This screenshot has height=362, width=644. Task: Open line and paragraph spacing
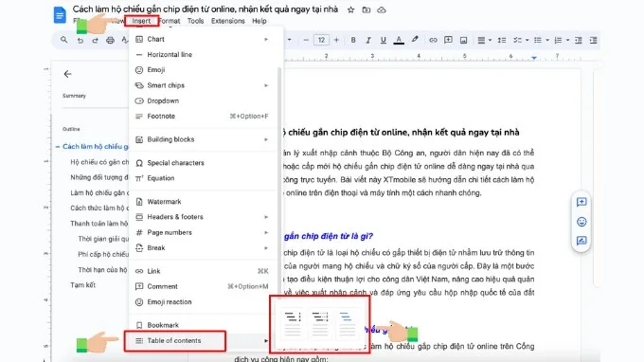502,40
